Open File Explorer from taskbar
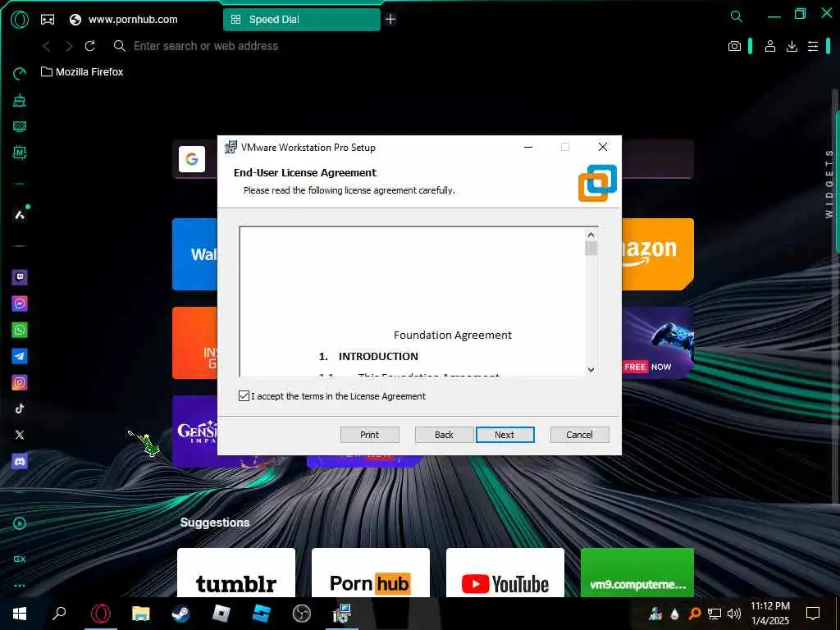 coord(141,614)
